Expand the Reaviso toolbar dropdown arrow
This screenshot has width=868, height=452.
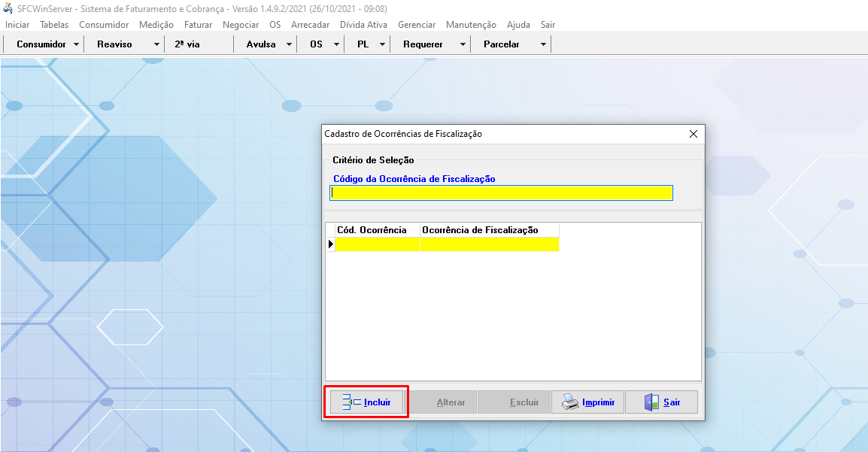point(156,44)
